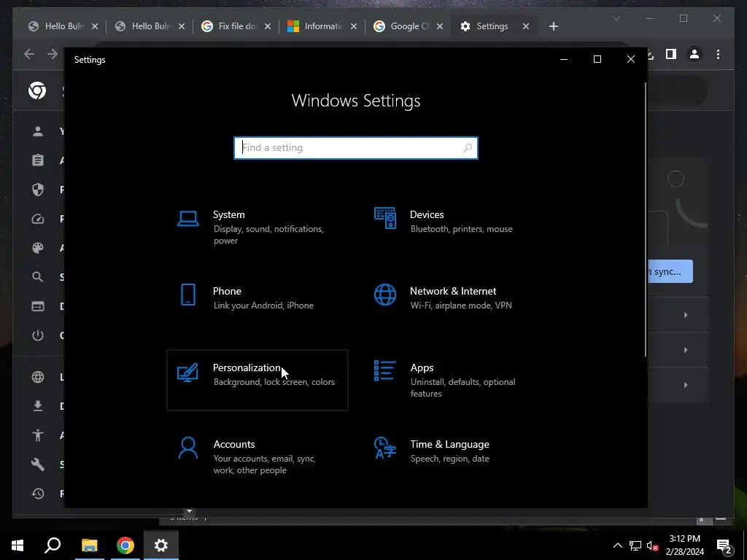Click the Chrome logo on settings page
Image resolution: width=747 pixels, height=560 pixels.
point(37,90)
